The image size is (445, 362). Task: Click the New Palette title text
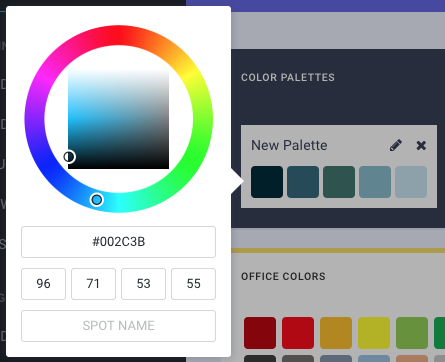[289, 145]
